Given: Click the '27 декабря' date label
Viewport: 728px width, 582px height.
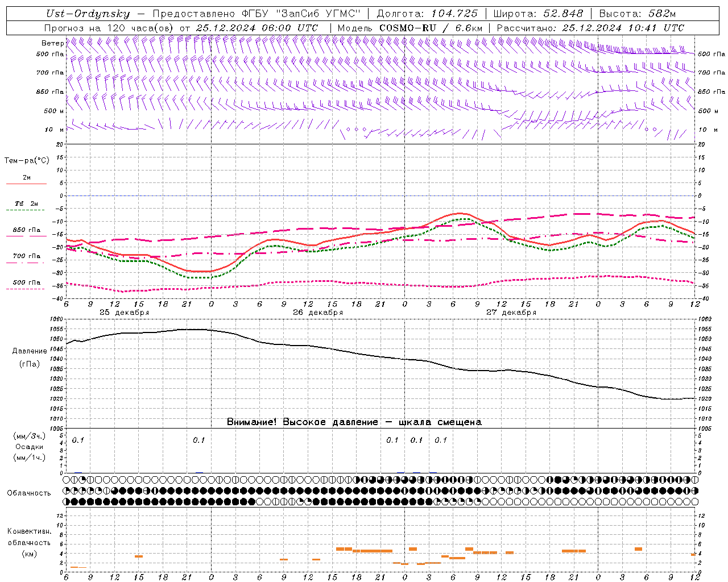Looking at the screenshot, I should click(x=511, y=313).
